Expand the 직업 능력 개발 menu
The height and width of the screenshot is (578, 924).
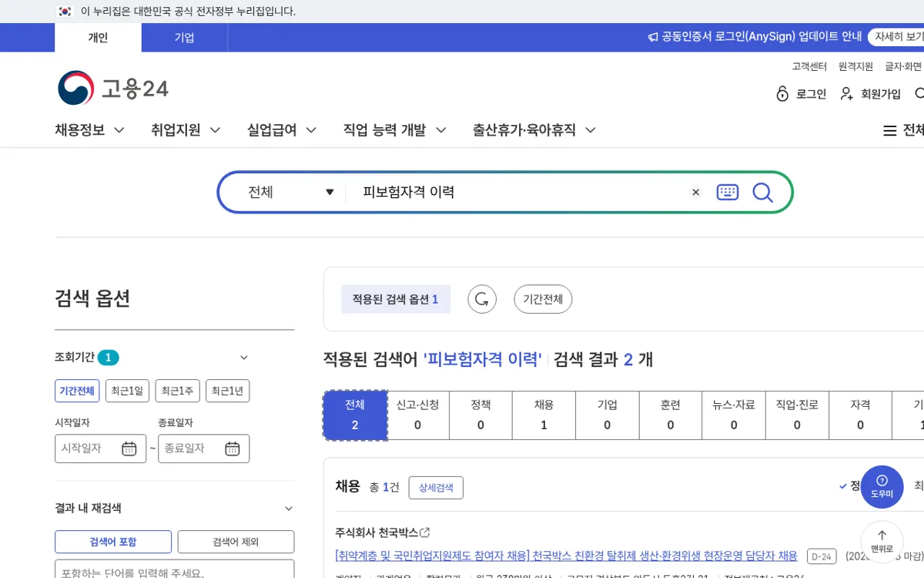click(395, 130)
